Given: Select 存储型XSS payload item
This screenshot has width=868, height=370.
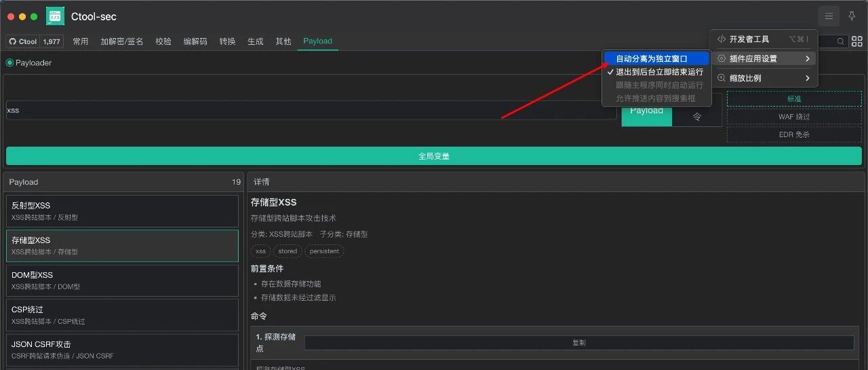Looking at the screenshot, I should click(x=122, y=246).
